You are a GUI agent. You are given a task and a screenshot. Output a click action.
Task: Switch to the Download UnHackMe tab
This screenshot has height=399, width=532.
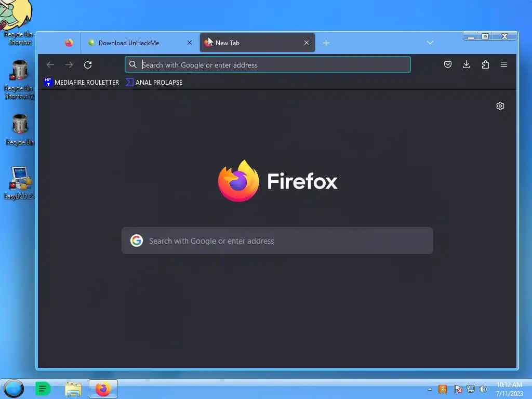(140, 43)
